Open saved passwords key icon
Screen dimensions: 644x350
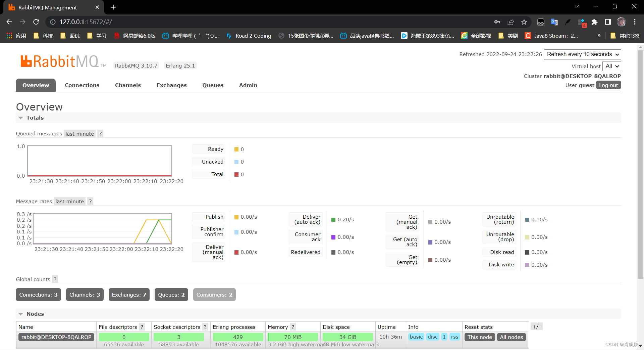[x=497, y=22]
